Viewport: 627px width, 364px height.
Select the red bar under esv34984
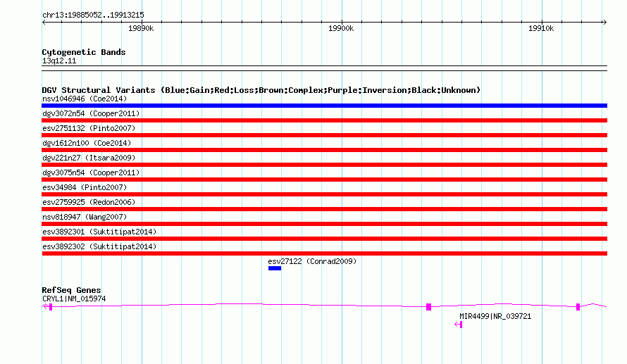324,194
